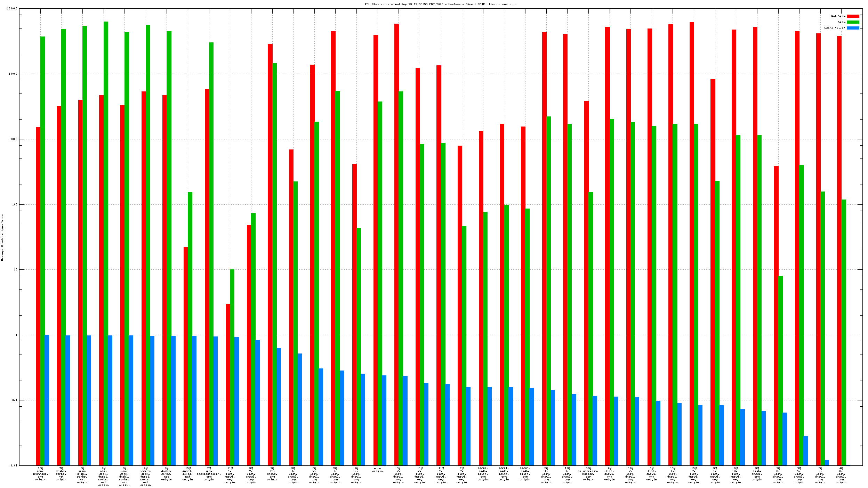This screenshot has width=868, height=488.
Task: Click the 10000 tick on the Y axis
Action: click(13, 74)
